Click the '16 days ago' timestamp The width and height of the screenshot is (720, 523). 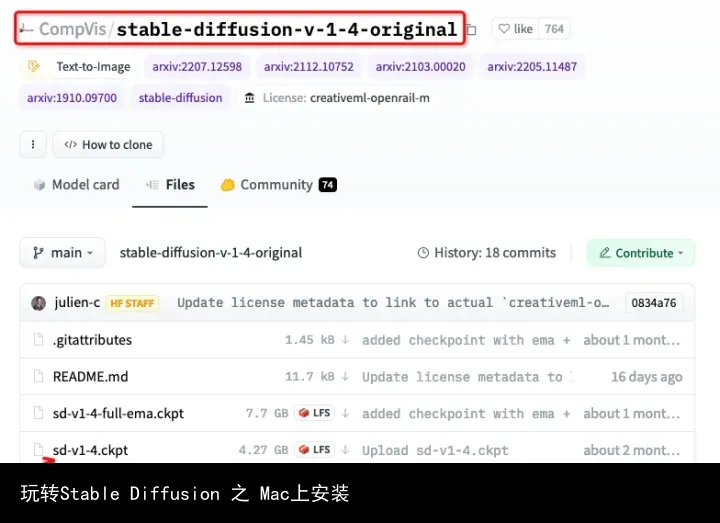[x=647, y=377]
